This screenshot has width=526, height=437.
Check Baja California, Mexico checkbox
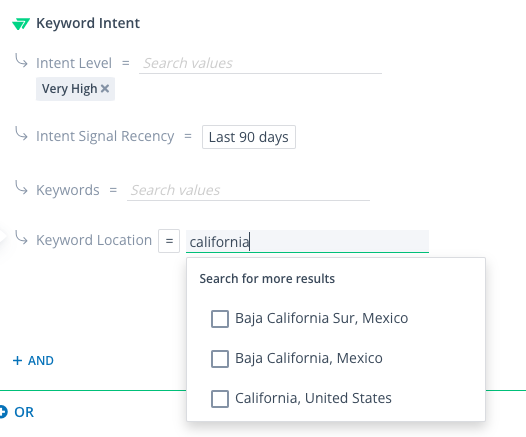pos(220,359)
